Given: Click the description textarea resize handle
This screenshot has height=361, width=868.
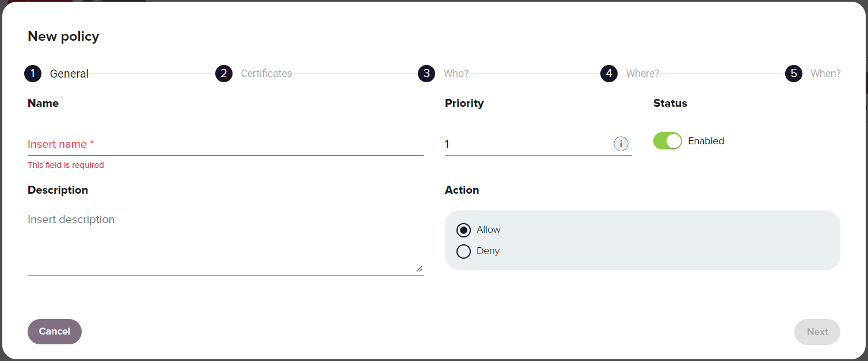Looking at the screenshot, I should [x=419, y=269].
